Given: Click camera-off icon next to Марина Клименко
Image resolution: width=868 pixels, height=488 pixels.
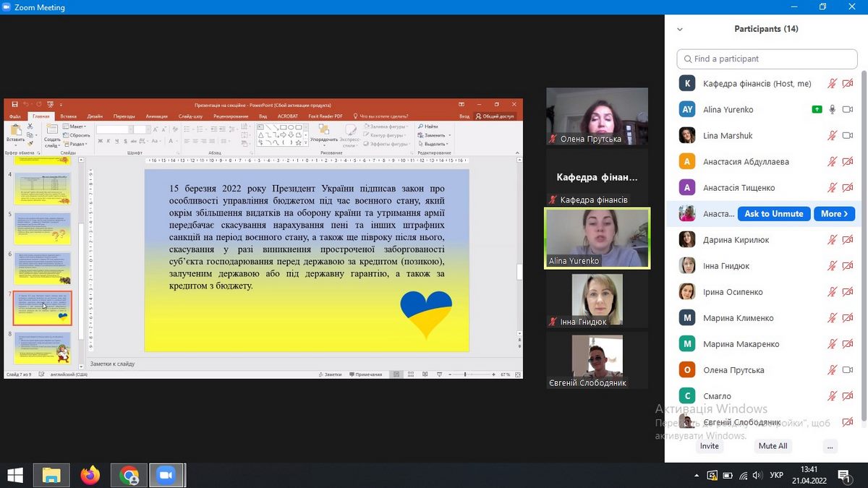Looking at the screenshot, I should (848, 318).
